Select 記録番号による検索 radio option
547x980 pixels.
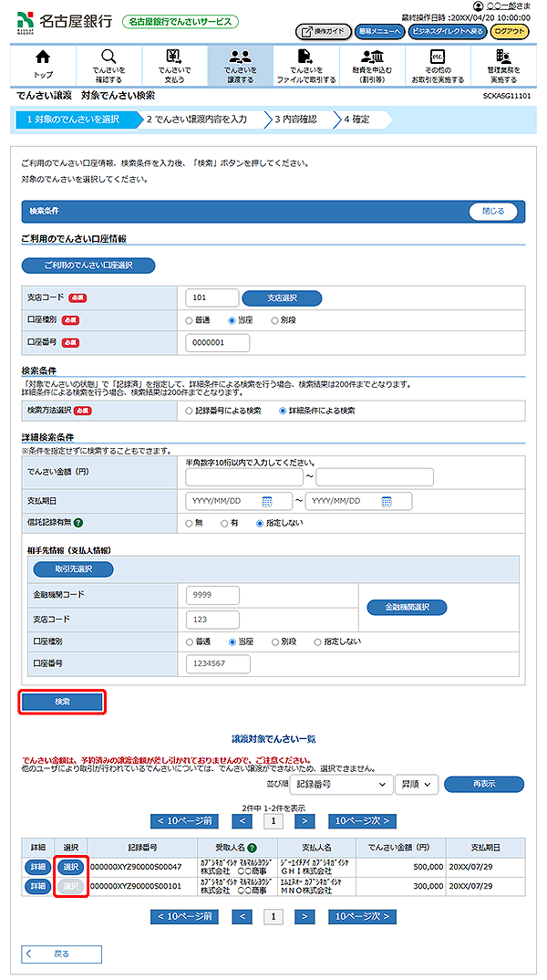[x=190, y=411]
